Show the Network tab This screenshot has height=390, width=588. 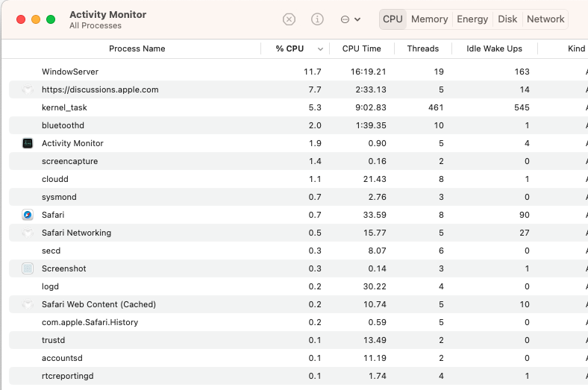pyautogui.click(x=545, y=19)
